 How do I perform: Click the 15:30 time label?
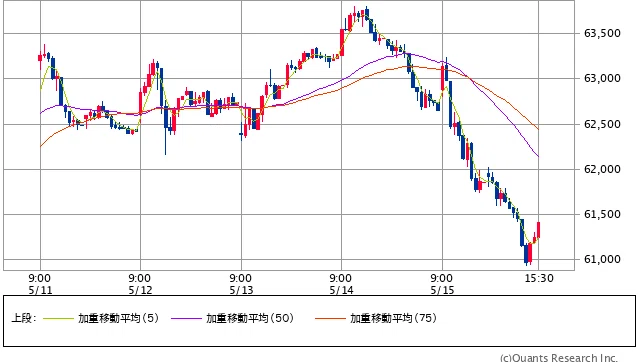539,279
